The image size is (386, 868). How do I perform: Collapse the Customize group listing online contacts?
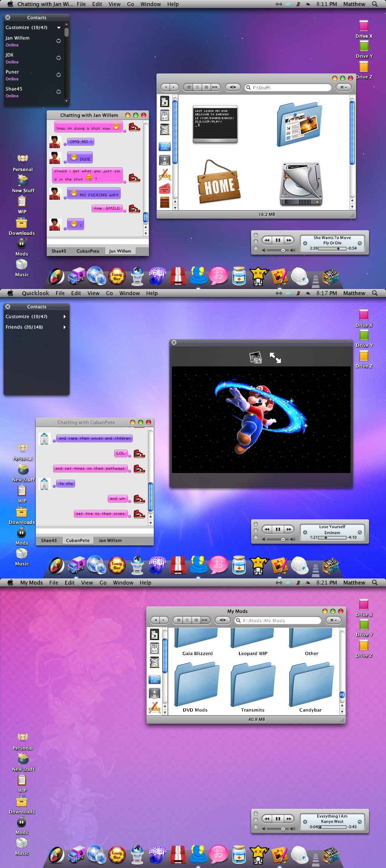pos(59,28)
